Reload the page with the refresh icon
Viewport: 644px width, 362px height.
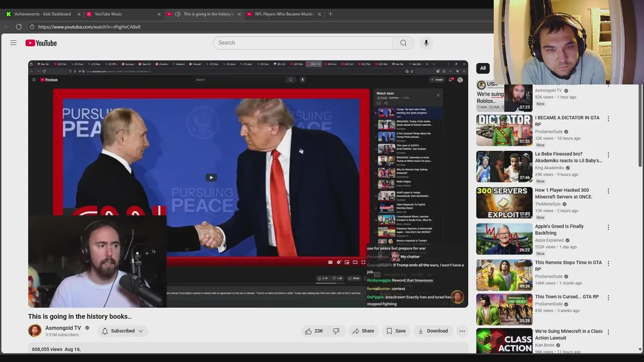(19, 27)
